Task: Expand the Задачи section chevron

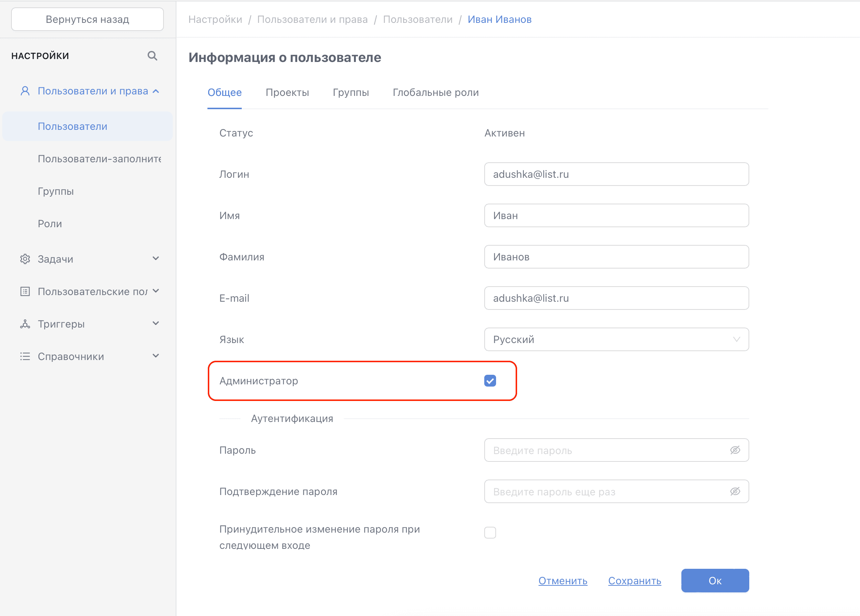Action: coord(156,258)
